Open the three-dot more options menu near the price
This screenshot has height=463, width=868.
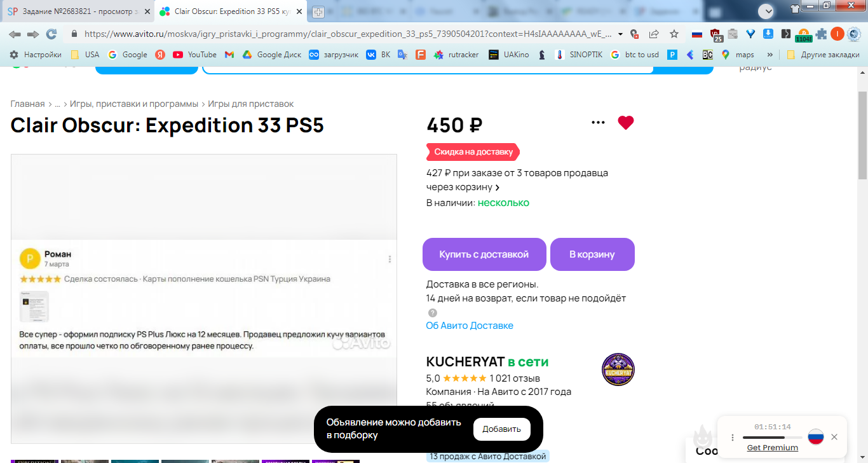pos(598,122)
